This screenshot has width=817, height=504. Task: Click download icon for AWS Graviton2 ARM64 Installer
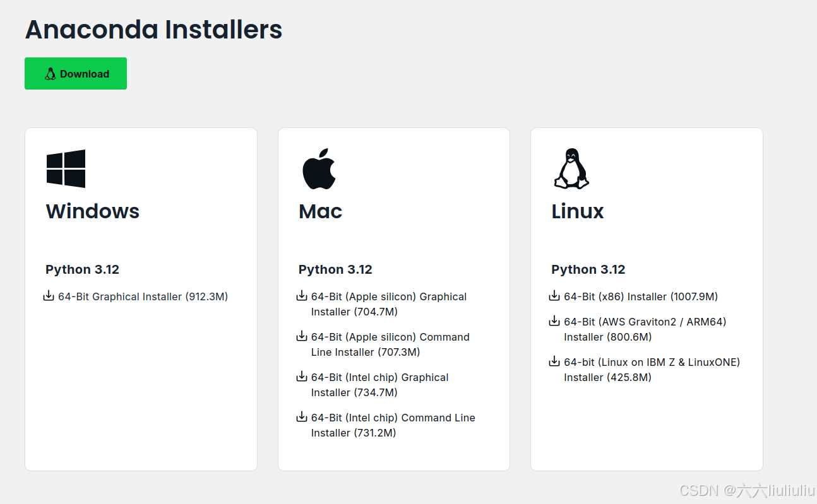tap(554, 320)
